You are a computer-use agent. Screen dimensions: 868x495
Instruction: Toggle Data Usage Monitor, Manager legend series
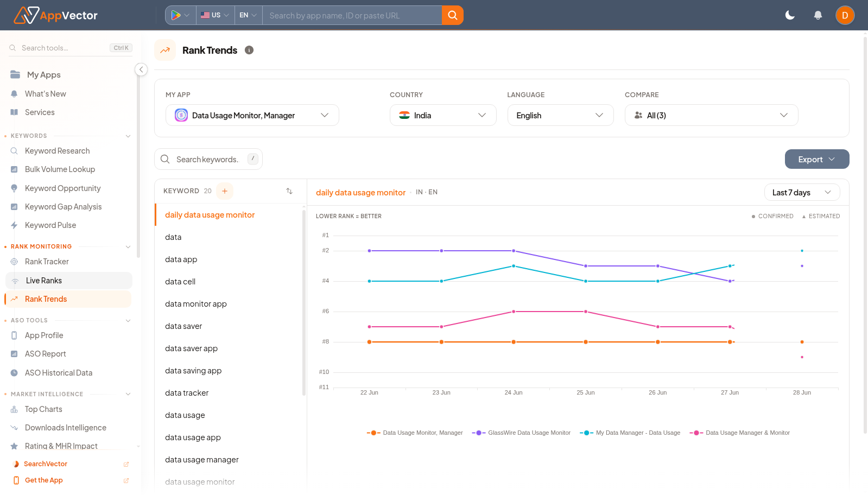coord(415,433)
